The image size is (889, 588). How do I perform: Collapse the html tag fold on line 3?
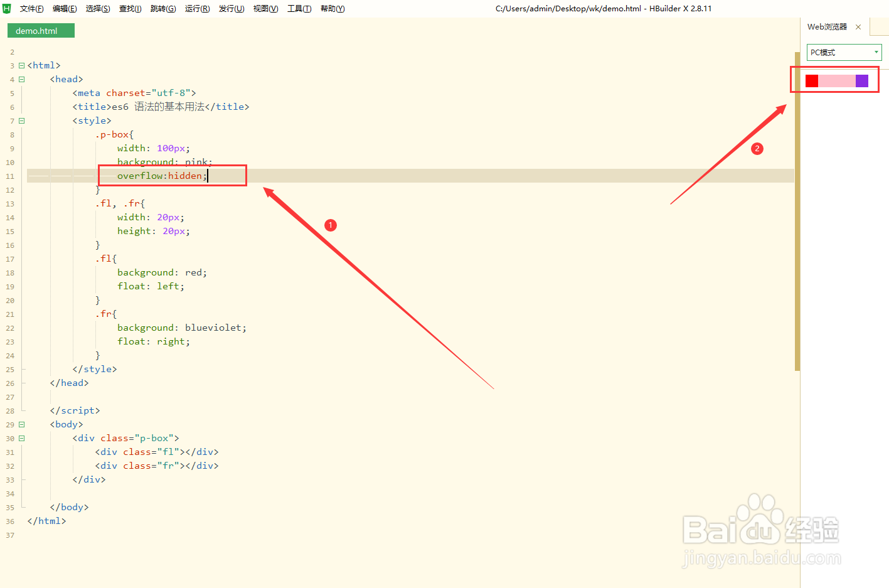click(21, 65)
